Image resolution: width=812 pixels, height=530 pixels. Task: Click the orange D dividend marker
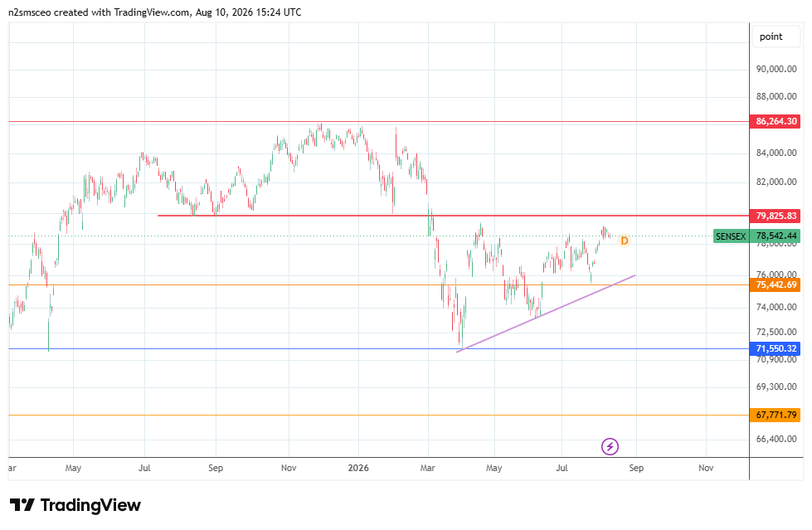pos(625,241)
